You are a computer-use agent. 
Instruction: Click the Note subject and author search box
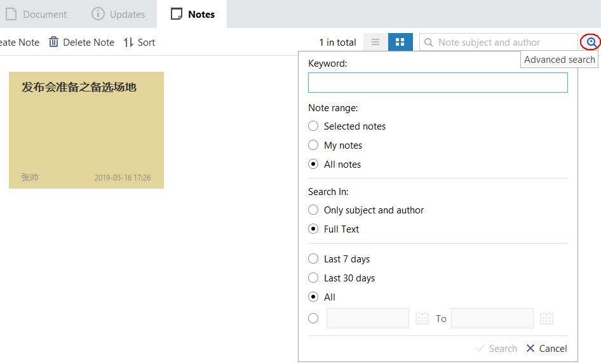coord(498,42)
